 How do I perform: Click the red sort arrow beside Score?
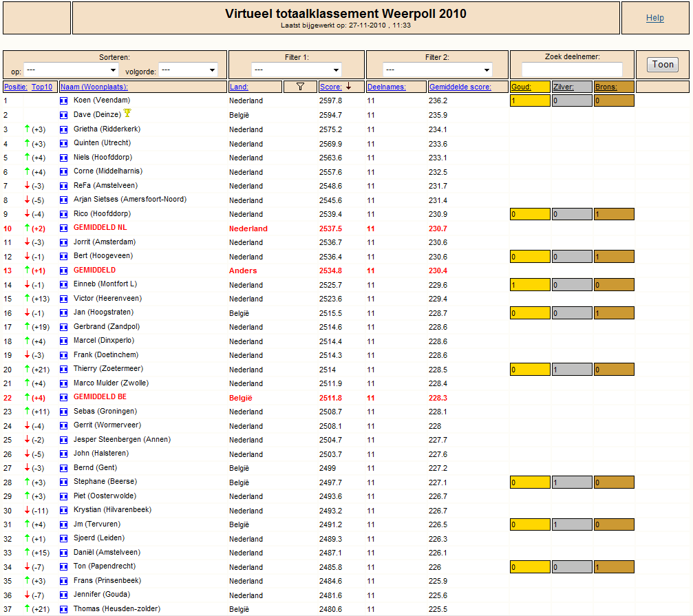[x=349, y=87]
